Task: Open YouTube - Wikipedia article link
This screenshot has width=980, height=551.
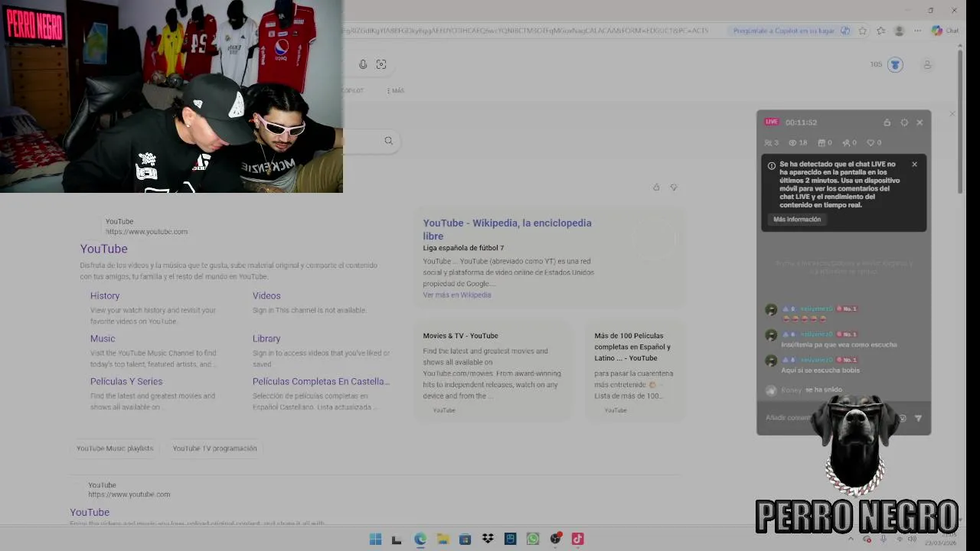Action: tap(507, 230)
